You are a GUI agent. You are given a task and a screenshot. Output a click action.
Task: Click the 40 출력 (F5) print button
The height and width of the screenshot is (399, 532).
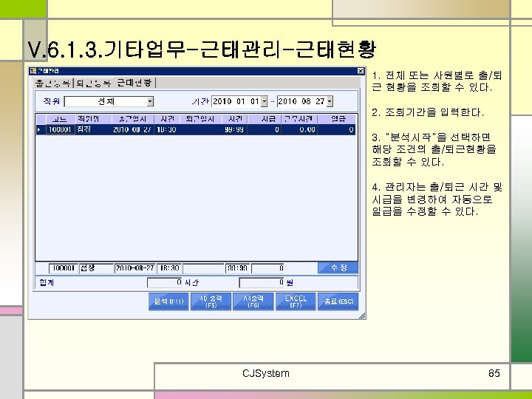[211, 301]
